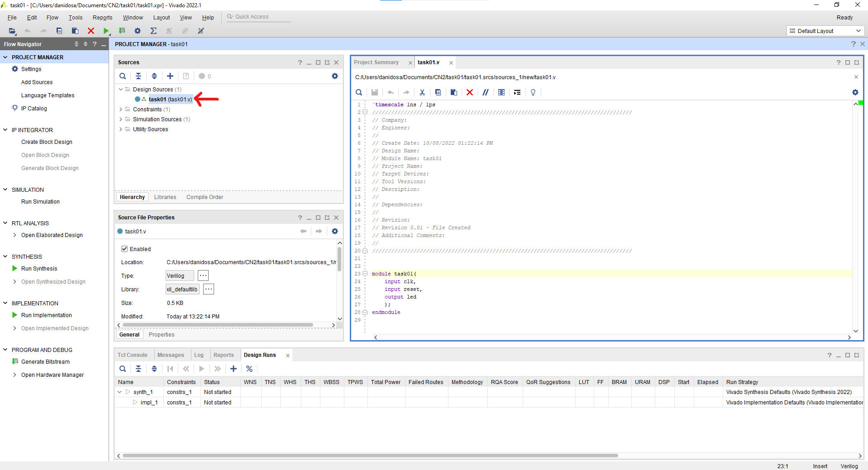The width and height of the screenshot is (868, 470).
Task: Delete with editor red X icon
Action: 470,92
